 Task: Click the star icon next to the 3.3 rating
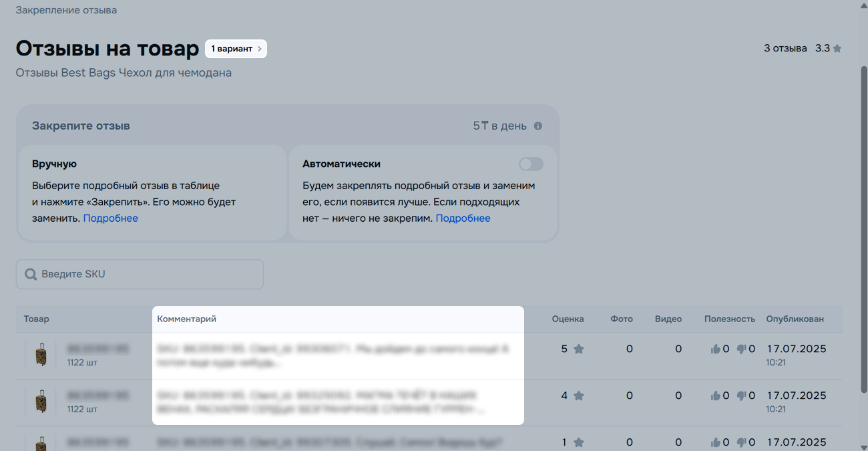pos(837,49)
